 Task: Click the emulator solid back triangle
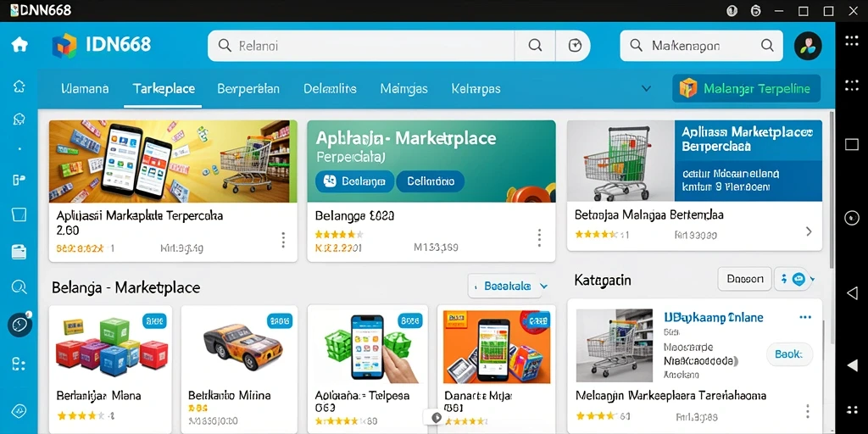851,365
